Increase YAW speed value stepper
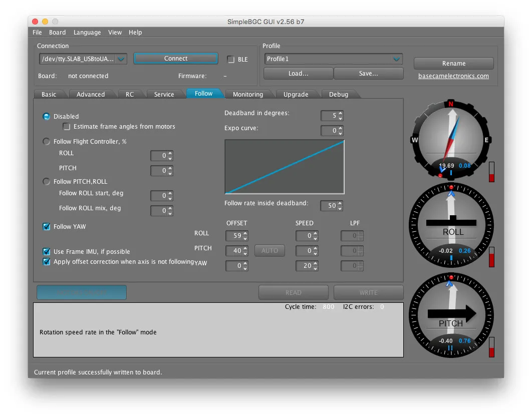 (316, 264)
